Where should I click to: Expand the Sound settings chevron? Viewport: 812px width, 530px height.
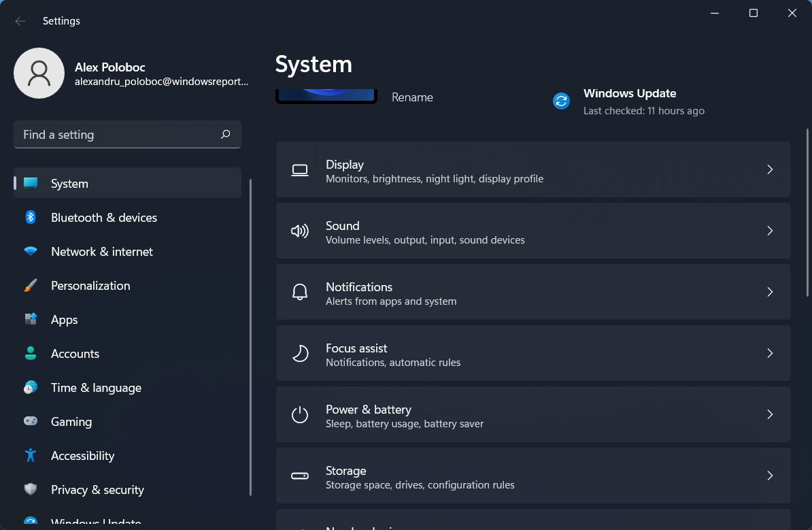point(770,231)
